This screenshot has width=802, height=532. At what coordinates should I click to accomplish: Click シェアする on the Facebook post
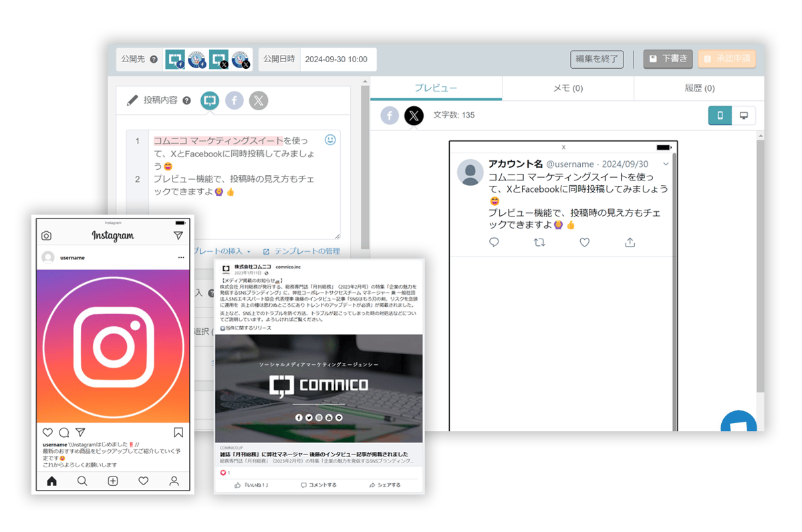[385, 485]
